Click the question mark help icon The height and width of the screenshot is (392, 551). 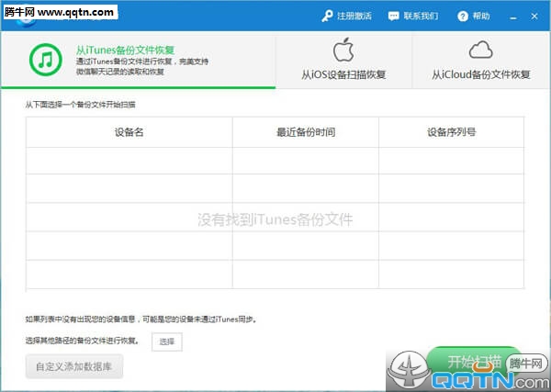(x=462, y=17)
